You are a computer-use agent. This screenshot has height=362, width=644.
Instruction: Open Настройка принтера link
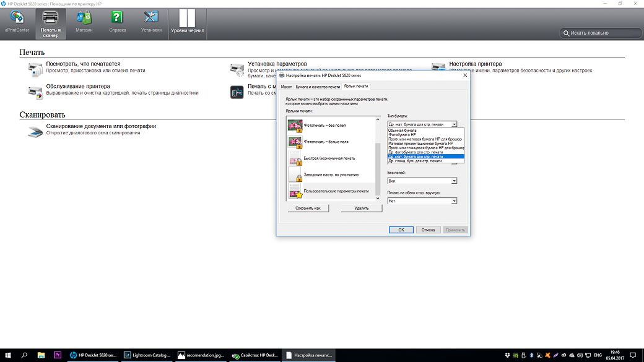[x=475, y=64]
